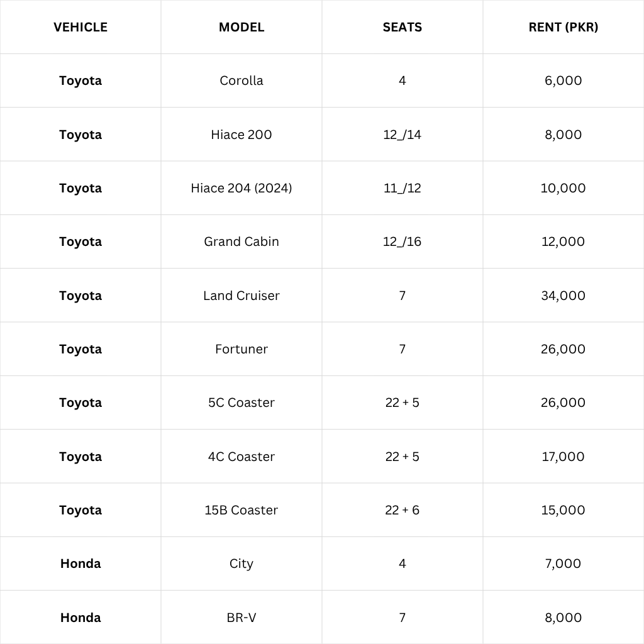Click the Hiace 204 (2024) cell
This screenshot has width=644, height=644.
click(241, 188)
